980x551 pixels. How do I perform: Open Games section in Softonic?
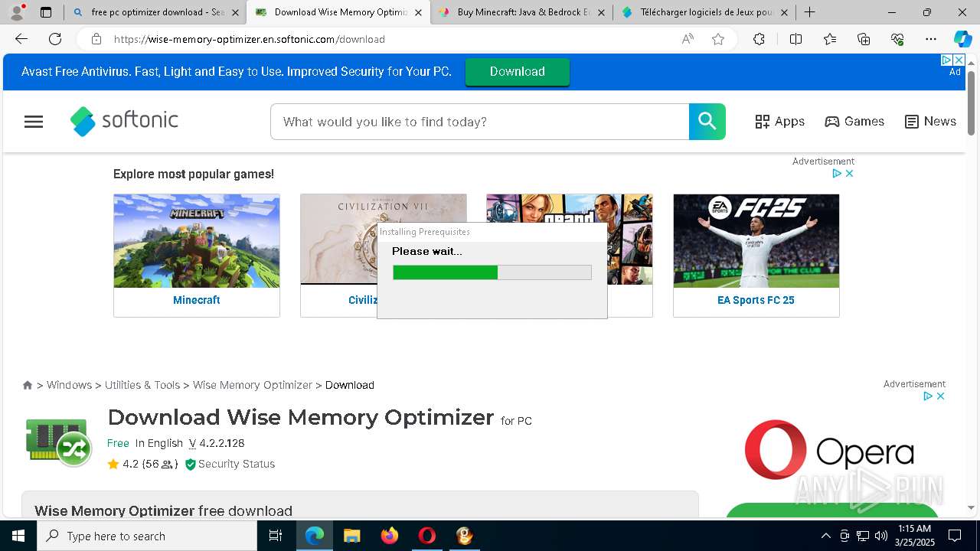click(854, 122)
